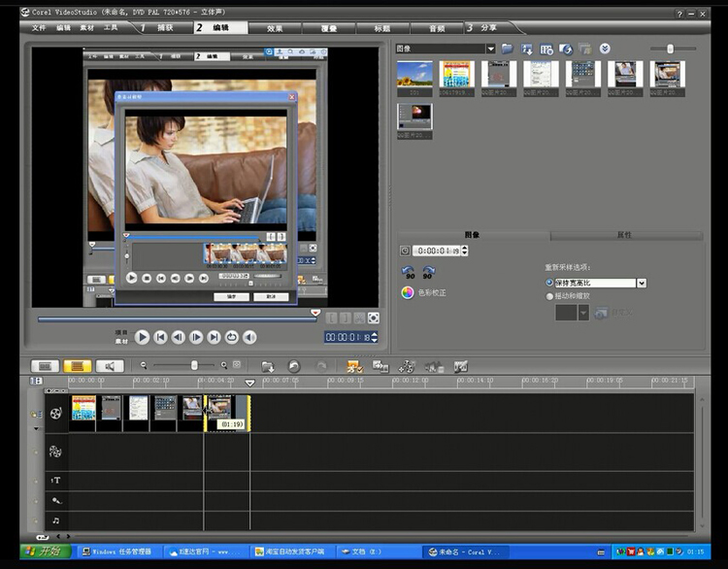Open the Insert media files folder icon
The height and width of the screenshot is (569, 728).
click(268, 367)
